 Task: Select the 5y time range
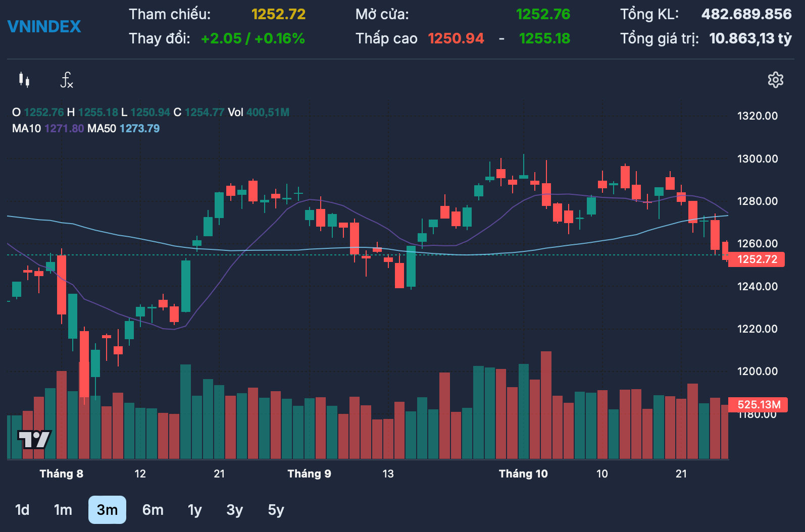pos(276,510)
